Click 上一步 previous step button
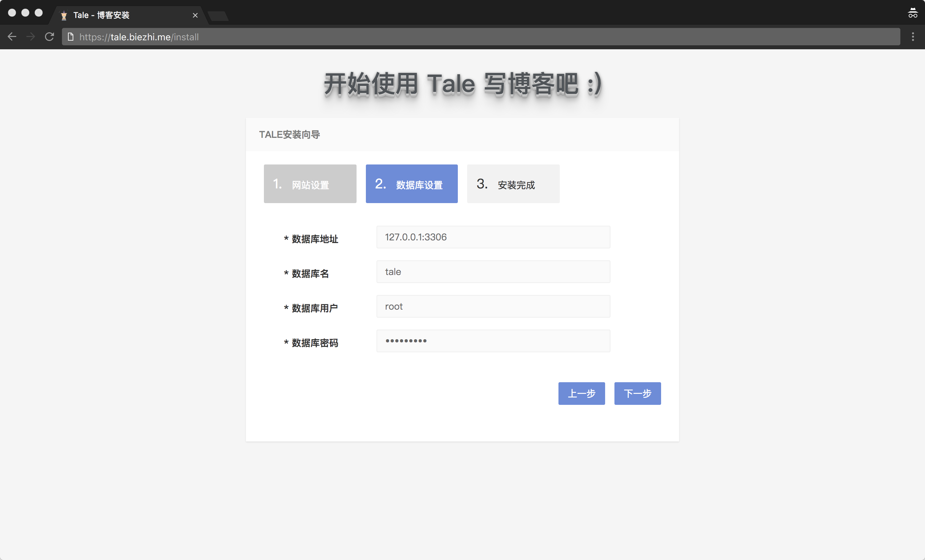The image size is (925, 560). tap(581, 394)
